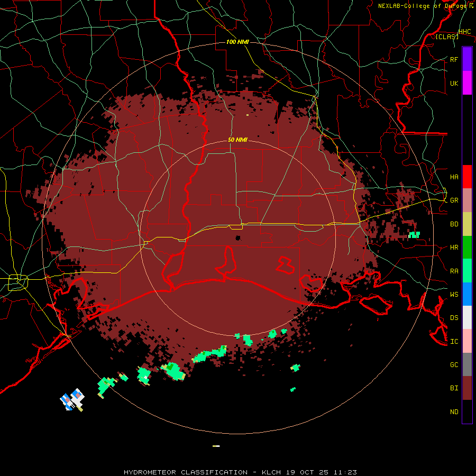The width and height of the screenshot is (476, 476).
Task: Click the HHC product label
Action: [x=464, y=32]
